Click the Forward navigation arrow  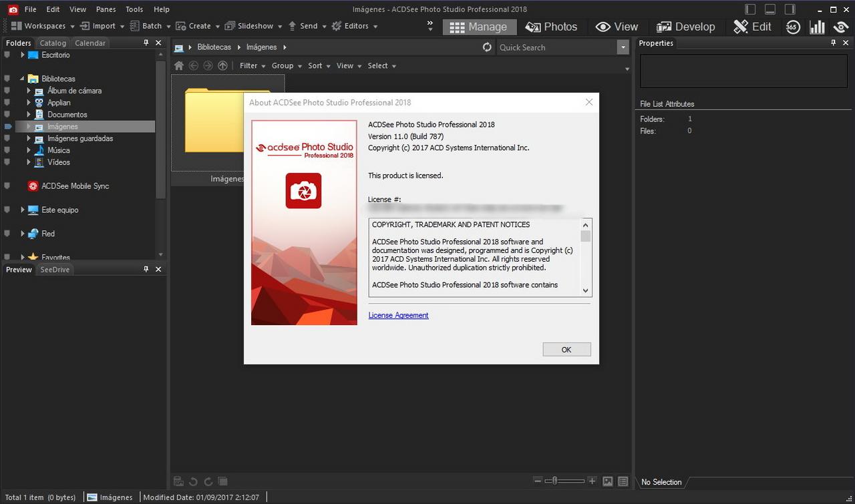click(x=208, y=65)
